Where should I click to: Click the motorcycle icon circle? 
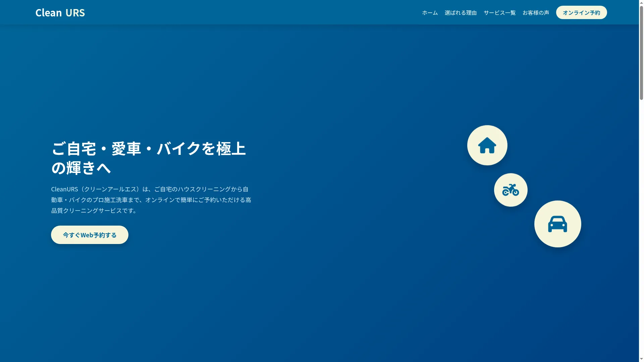(x=511, y=190)
